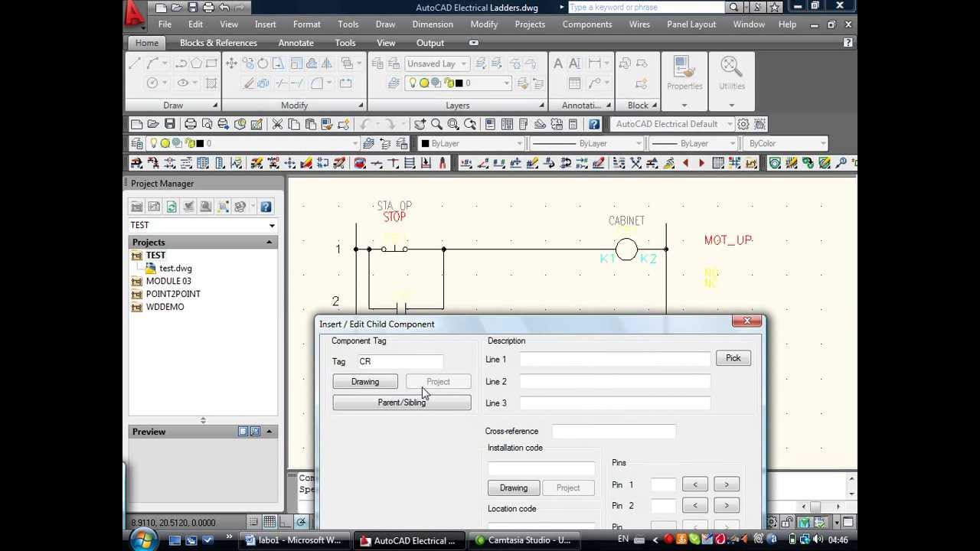
Task: Switch to lab1 Microsoft Word taskbar item
Action: point(296,540)
